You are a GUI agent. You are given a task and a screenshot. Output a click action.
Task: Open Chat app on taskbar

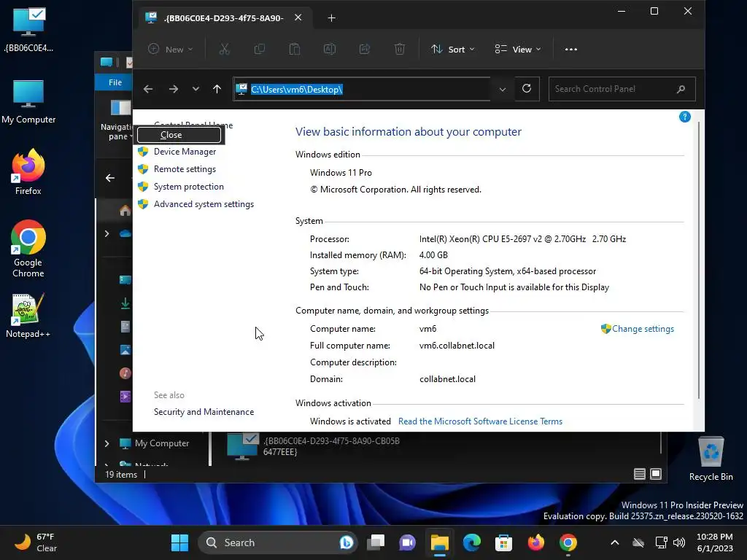408,542
